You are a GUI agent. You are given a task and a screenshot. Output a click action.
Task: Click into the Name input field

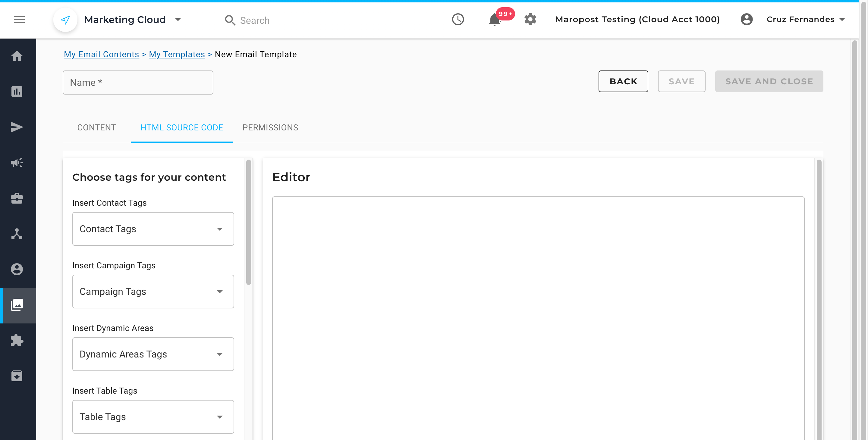(x=138, y=83)
